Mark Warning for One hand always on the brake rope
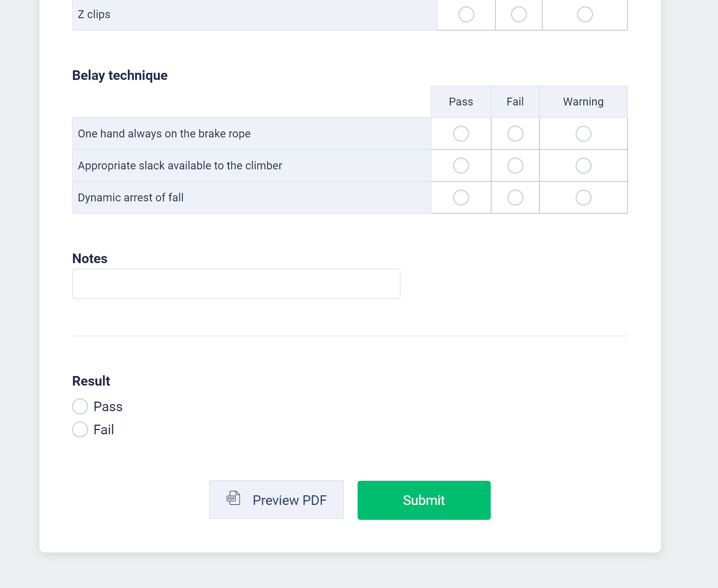The image size is (718, 588). click(583, 134)
